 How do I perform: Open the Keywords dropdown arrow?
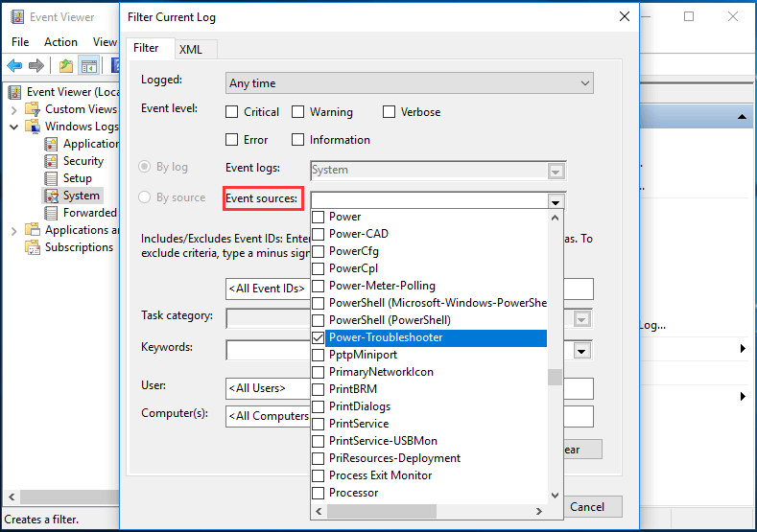(x=581, y=351)
